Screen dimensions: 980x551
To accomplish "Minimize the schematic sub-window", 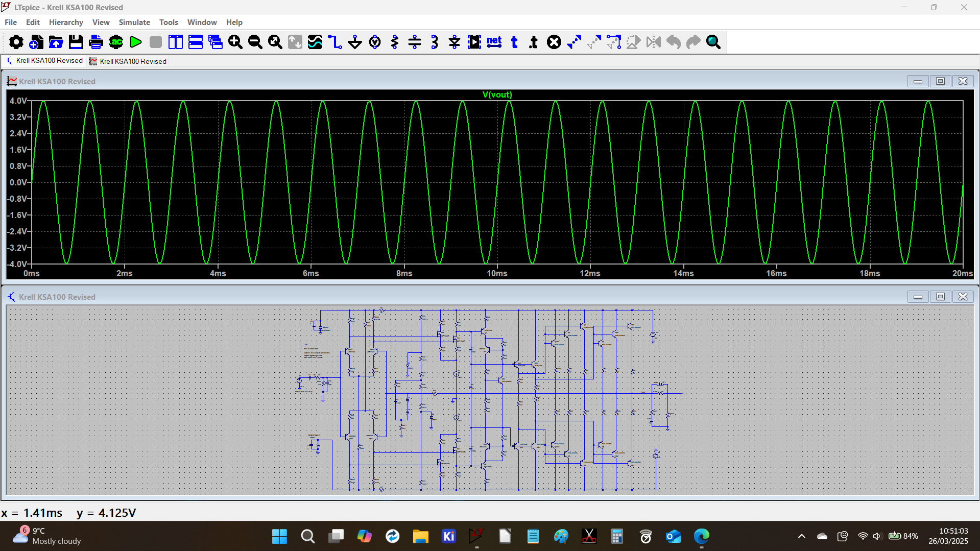I will (x=918, y=297).
